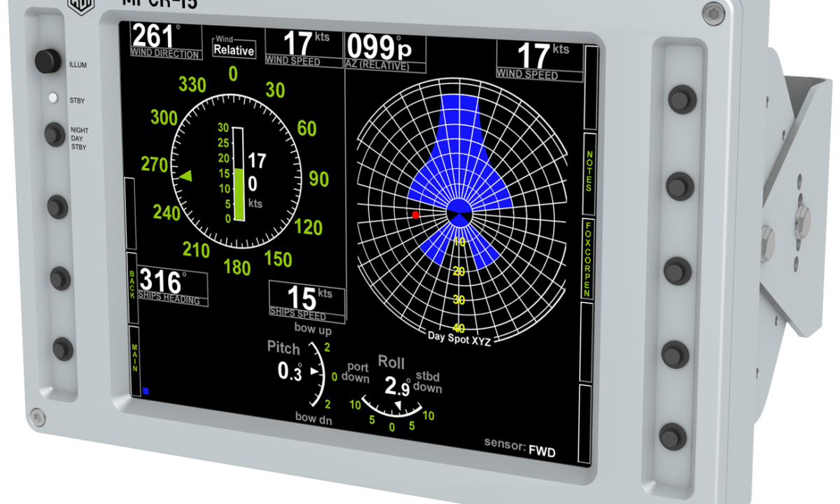The image size is (840, 504).
Task: Click the red dot on polar plot
Action: click(415, 214)
